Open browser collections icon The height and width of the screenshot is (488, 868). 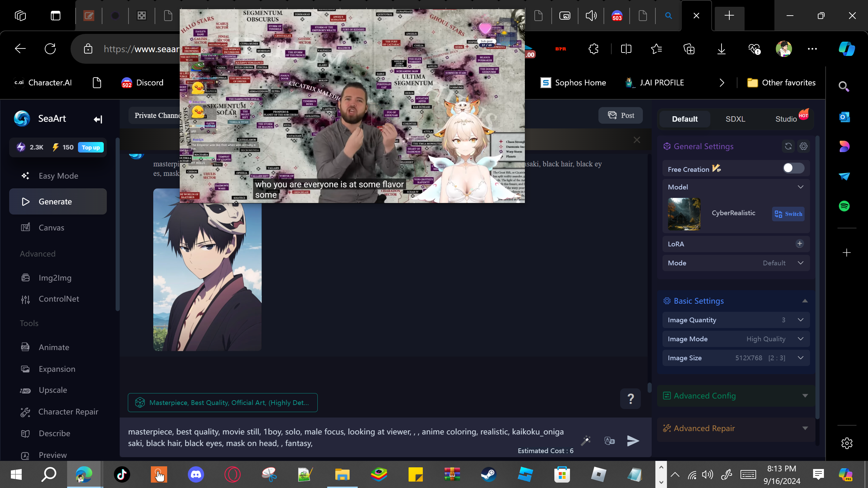tap(689, 49)
